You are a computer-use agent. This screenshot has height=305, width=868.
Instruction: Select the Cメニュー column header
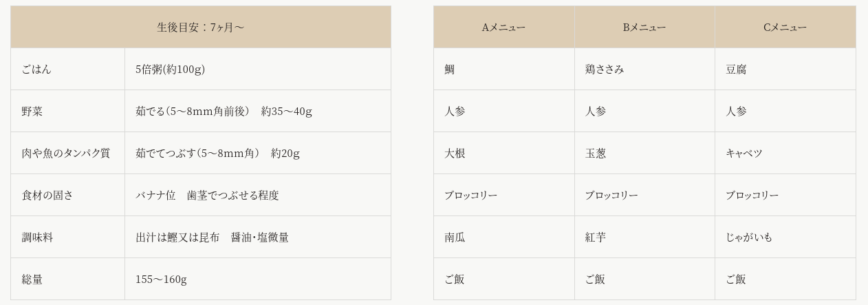point(785,27)
